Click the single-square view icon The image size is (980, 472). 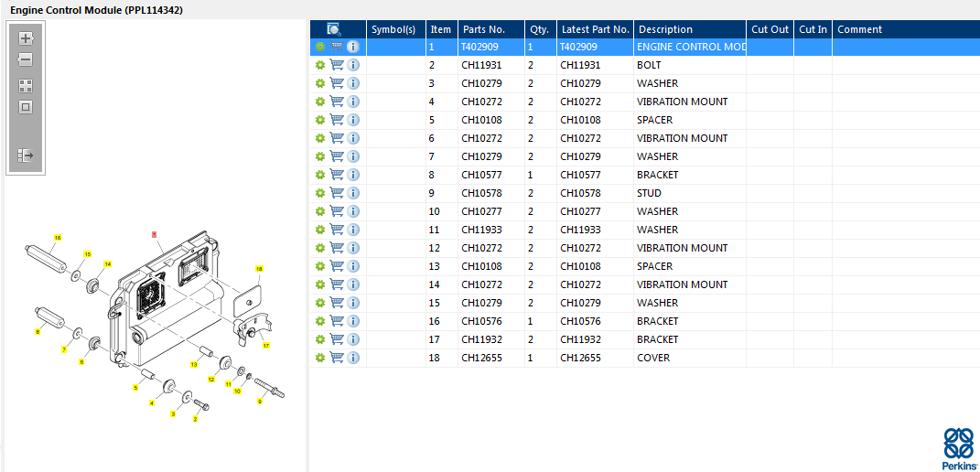click(26, 107)
